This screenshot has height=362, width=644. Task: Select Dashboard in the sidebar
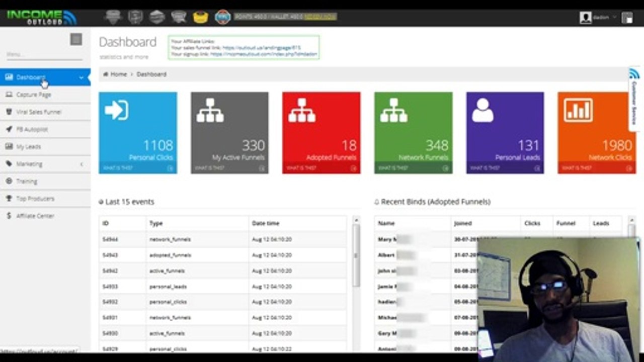[x=45, y=77]
